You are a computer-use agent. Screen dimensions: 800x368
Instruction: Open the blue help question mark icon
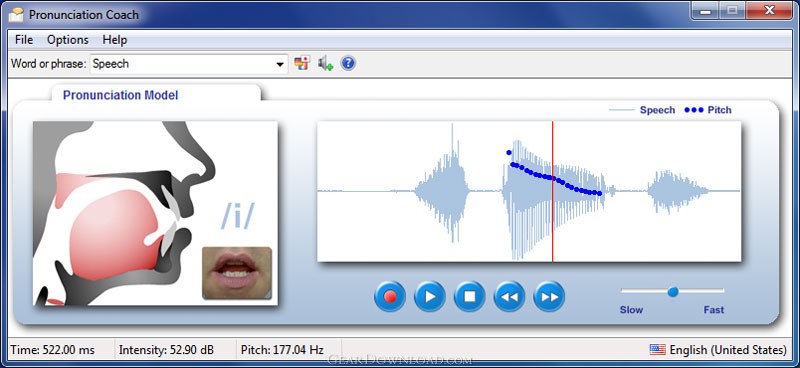(x=348, y=63)
